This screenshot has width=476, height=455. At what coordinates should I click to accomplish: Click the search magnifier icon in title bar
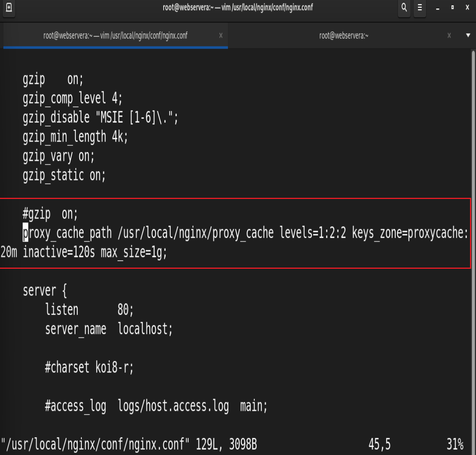pos(404,7)
